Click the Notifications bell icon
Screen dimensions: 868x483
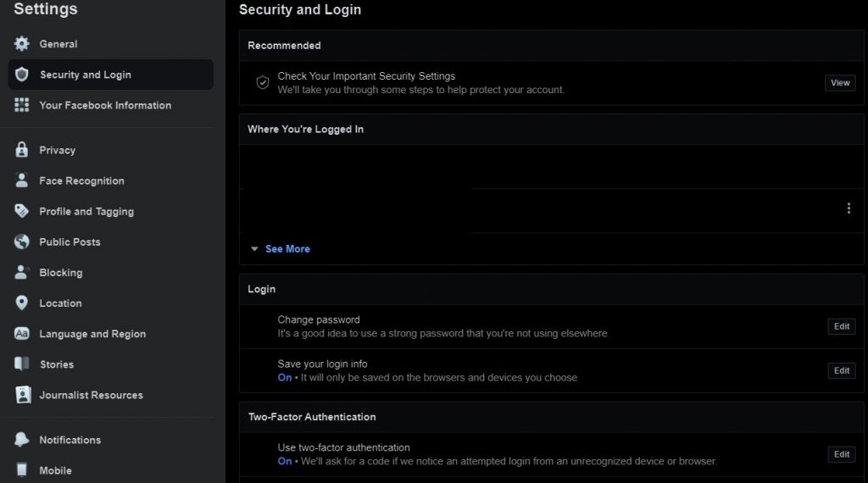tap(21, 439)
